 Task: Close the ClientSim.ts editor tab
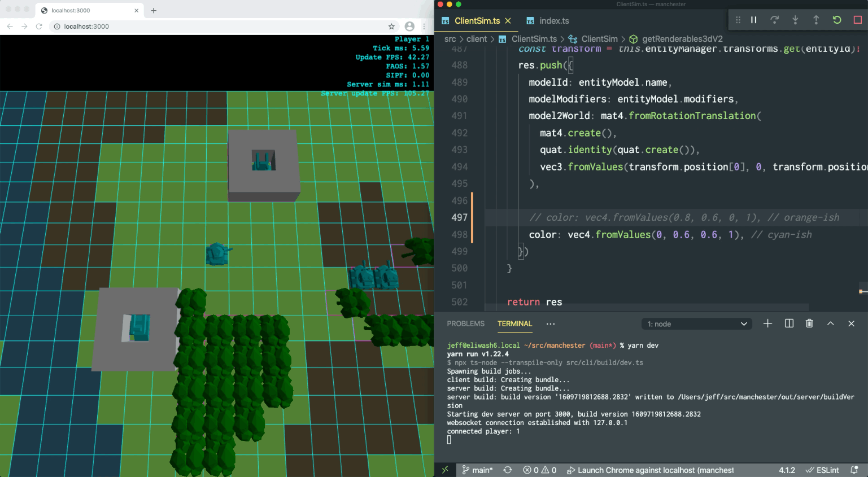click(x=508, y=21)
